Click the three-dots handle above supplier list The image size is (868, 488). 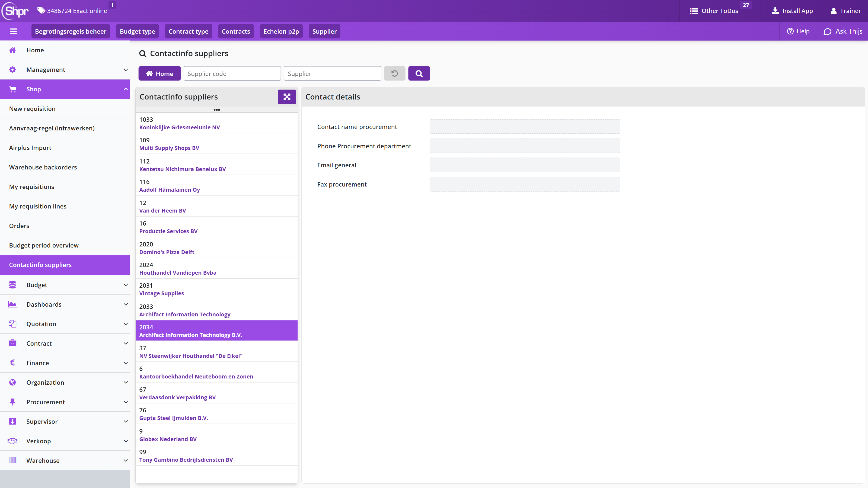click(x=217, y=110)
